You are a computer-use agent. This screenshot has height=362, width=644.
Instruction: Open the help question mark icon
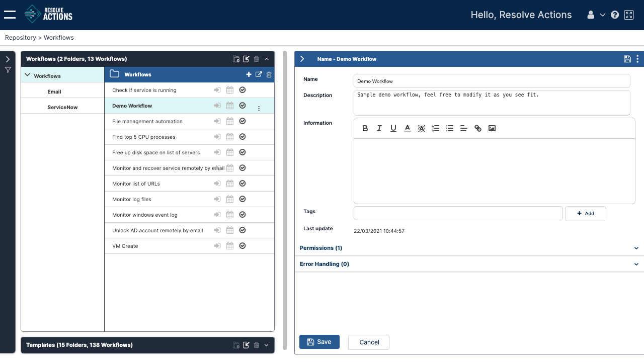[615, 15]
